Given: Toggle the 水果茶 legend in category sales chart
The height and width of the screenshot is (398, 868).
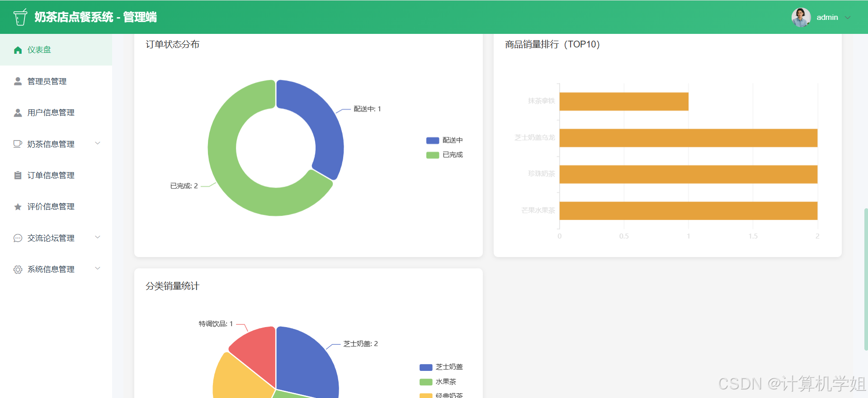Looking at the screenshot, I should point(438,382).
